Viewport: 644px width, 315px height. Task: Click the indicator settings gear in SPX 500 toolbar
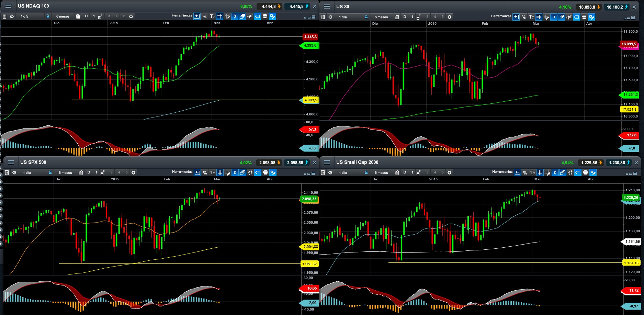[x=133, y=172]
